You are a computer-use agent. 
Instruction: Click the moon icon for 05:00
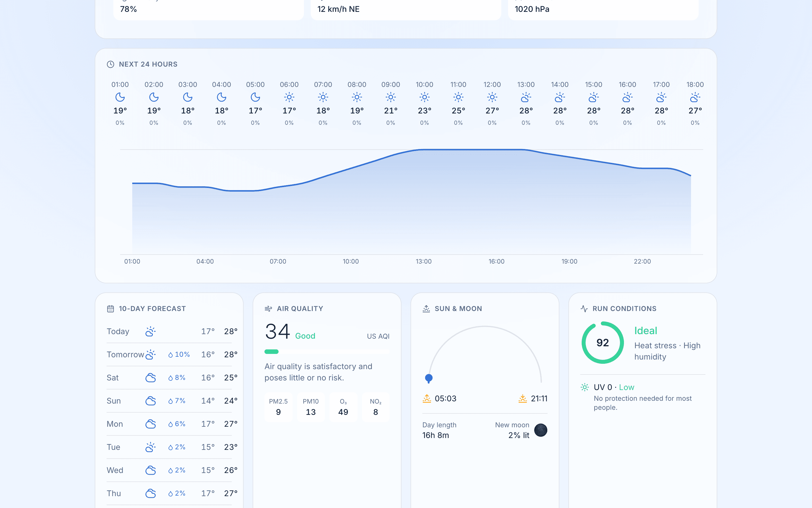[255, 97]
